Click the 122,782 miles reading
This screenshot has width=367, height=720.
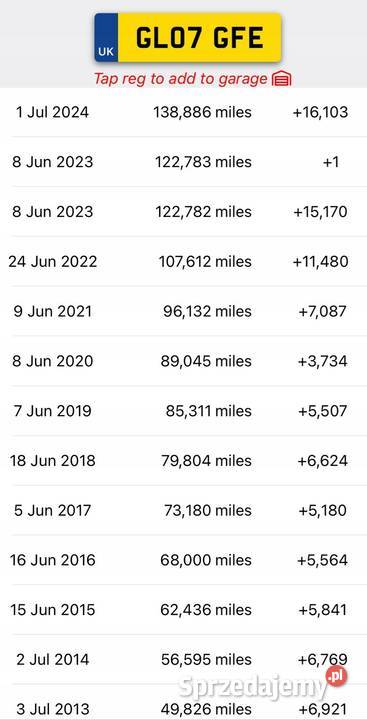203,212
